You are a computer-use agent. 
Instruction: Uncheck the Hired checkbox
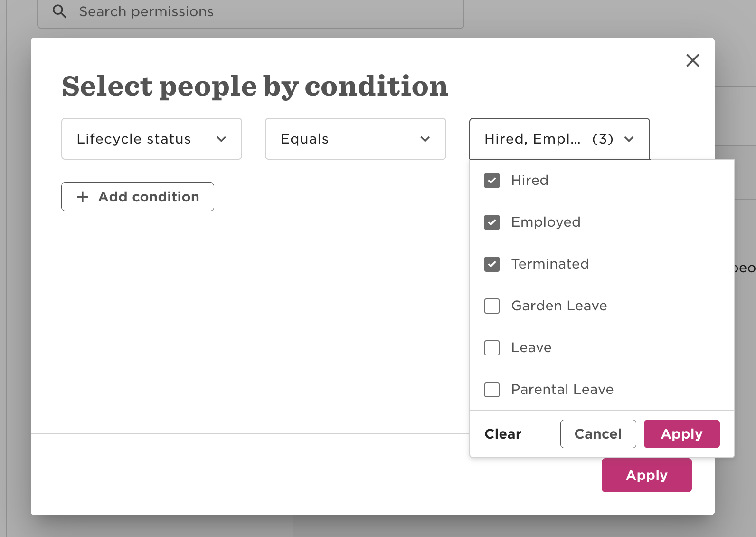[x=492, y=181]
